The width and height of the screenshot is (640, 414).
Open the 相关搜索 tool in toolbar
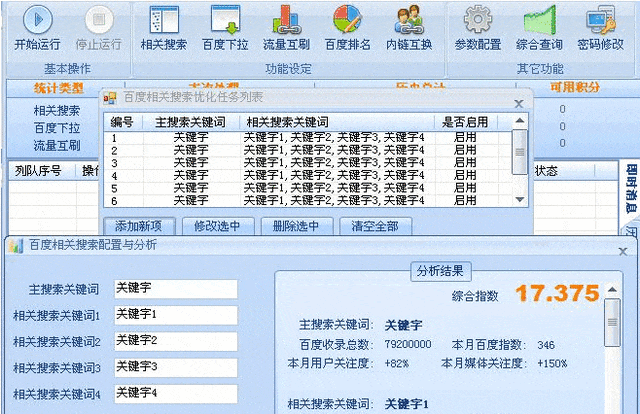tap(164, 21)
